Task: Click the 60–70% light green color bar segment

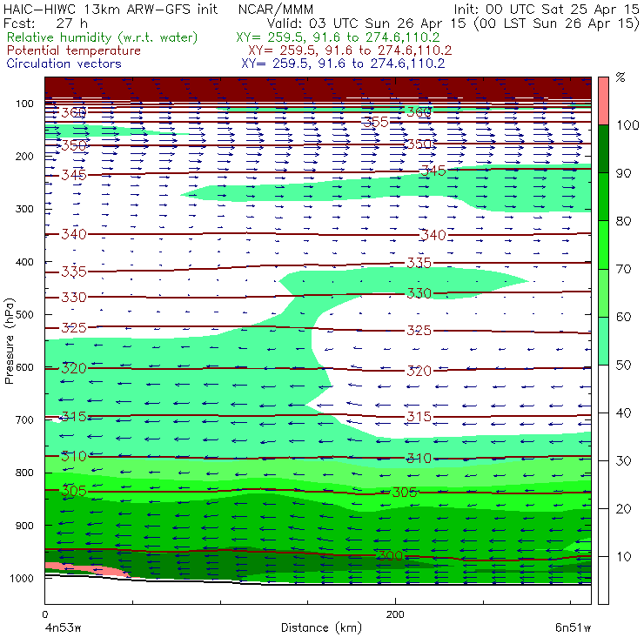Action: click(x=603, y=292)
